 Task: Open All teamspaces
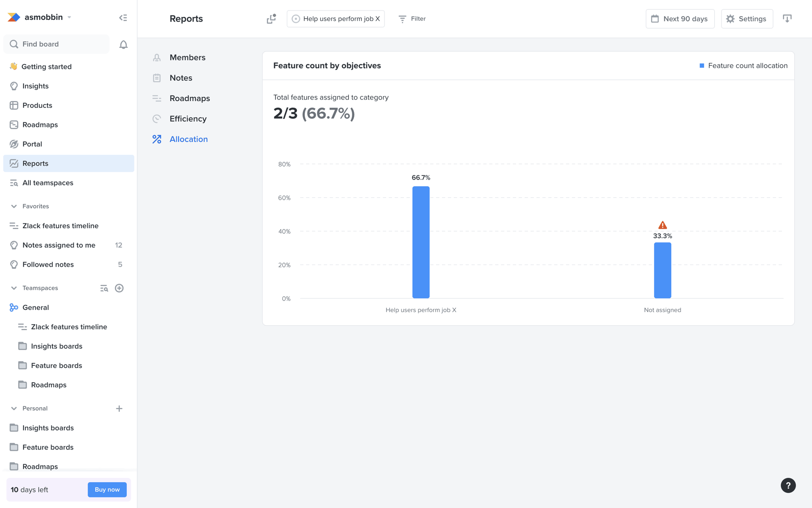(x=69, y=183)
